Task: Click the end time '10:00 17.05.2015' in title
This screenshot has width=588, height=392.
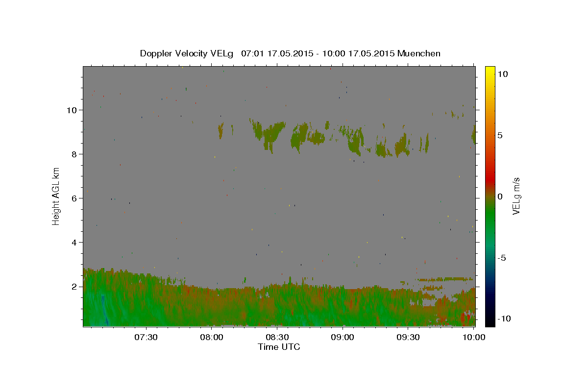Action: 359,53
